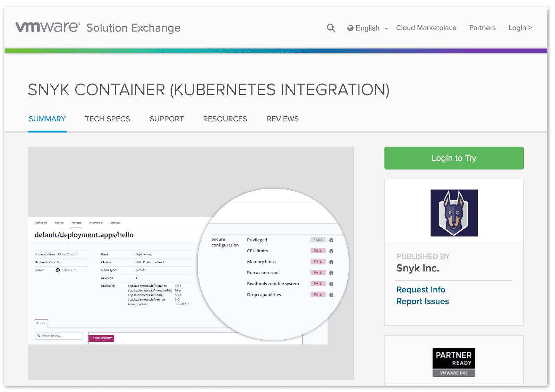Click help icon in Memory limits row
The image size is (555, 392).
(x=331, y=262)
